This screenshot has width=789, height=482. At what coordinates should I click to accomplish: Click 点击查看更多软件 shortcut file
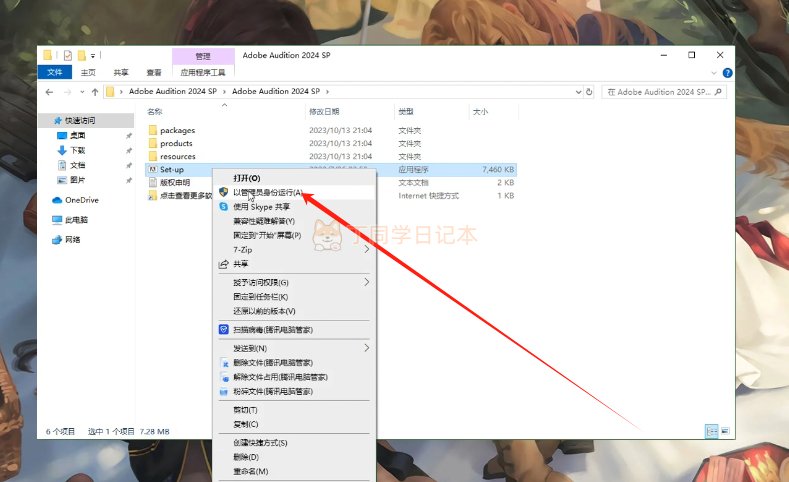(180, 196)
